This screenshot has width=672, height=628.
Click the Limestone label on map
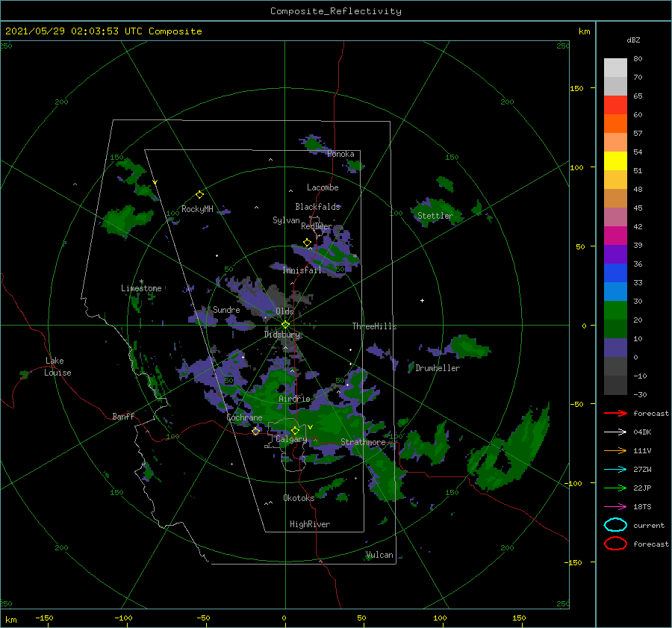click(x=141, y=288)
